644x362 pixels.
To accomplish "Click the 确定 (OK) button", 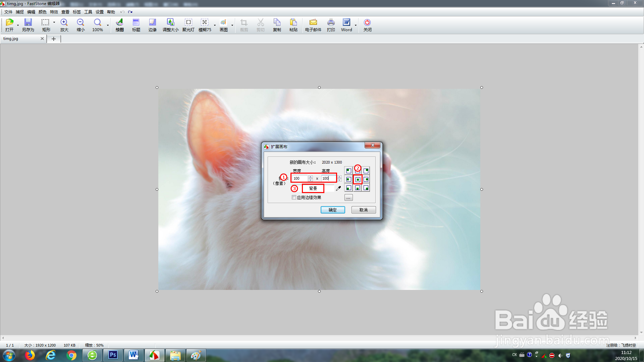I will [x=332, y=210].
